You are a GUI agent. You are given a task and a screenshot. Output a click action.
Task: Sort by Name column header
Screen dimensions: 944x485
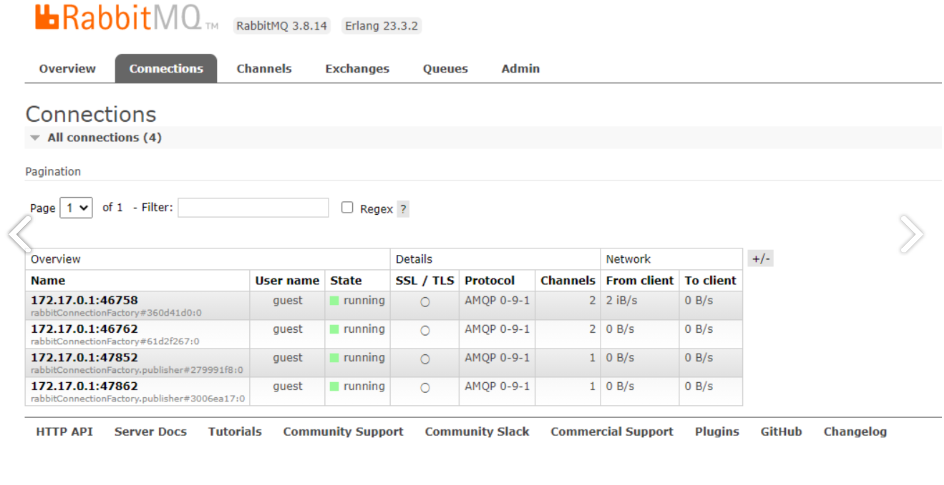click(48, 280)
